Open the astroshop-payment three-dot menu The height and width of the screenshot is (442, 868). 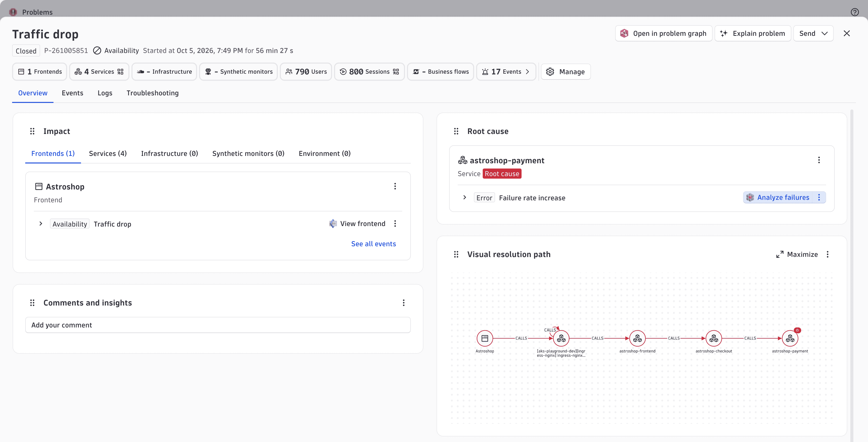pyautogui.click(x=819, y=160)
